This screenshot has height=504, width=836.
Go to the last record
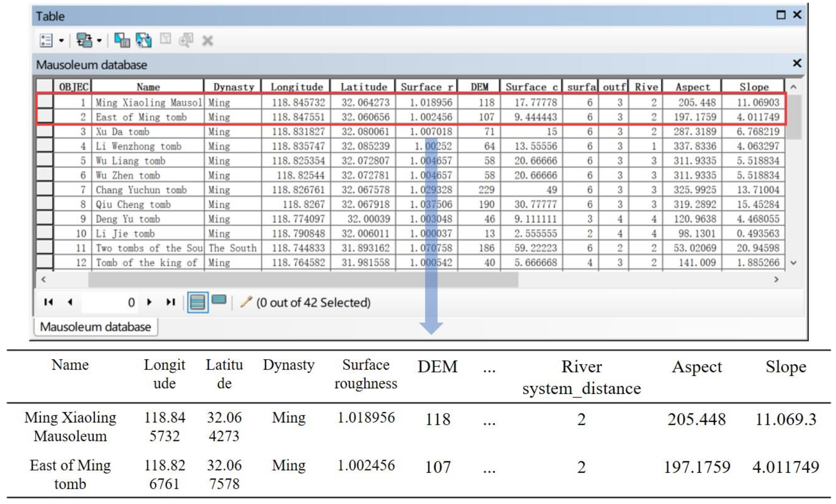171,302
